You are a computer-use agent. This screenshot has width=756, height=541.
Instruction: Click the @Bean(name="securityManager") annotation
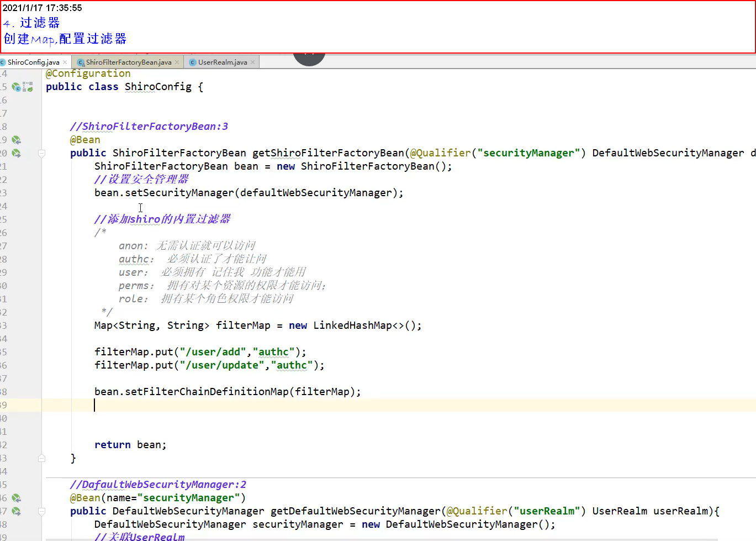click(158, 498)
